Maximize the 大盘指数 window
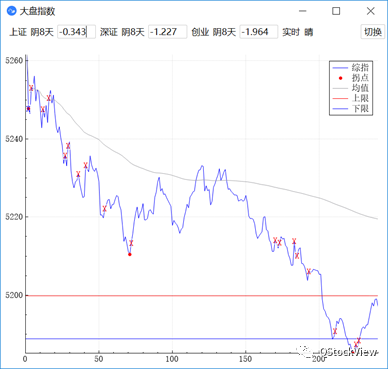 (336, 11)
